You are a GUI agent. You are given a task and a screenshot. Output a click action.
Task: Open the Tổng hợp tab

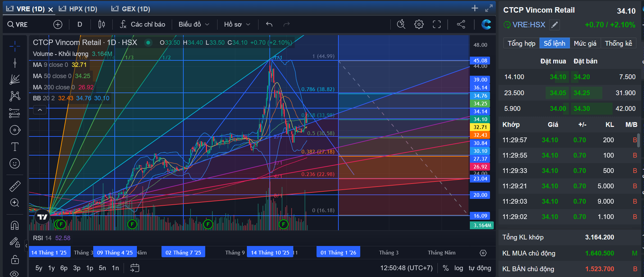click(x=521, y=43)
